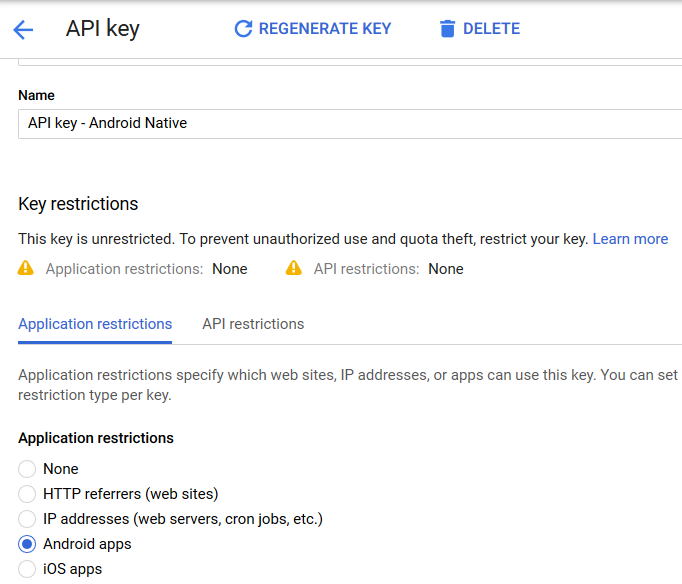
Task: Click DELETE button text
Action: click(491, 29)
